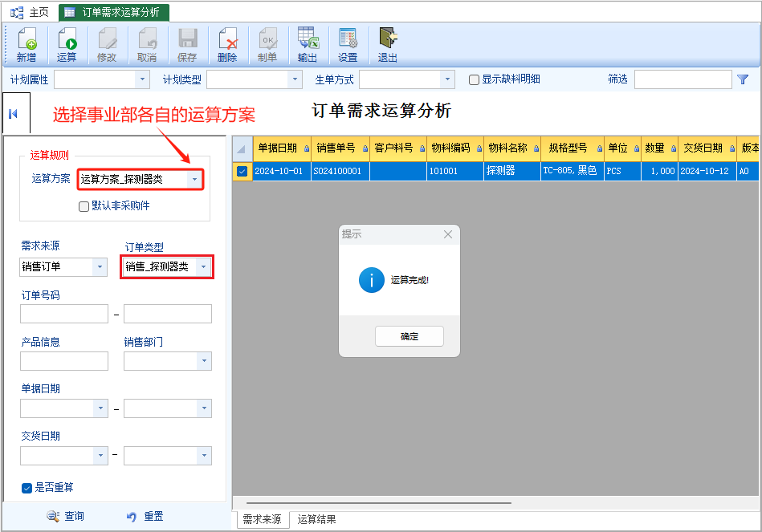The width and height of the screenshot is (762, 532).
Task: Click the filter funnel icon
Action: pyautogui.click(x=742, y=79)
